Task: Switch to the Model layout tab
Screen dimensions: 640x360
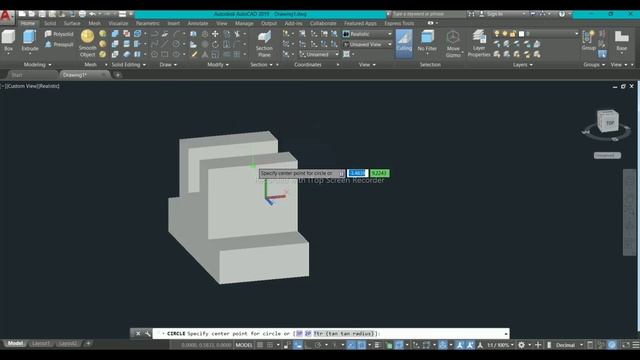Action: click(15, 344)
